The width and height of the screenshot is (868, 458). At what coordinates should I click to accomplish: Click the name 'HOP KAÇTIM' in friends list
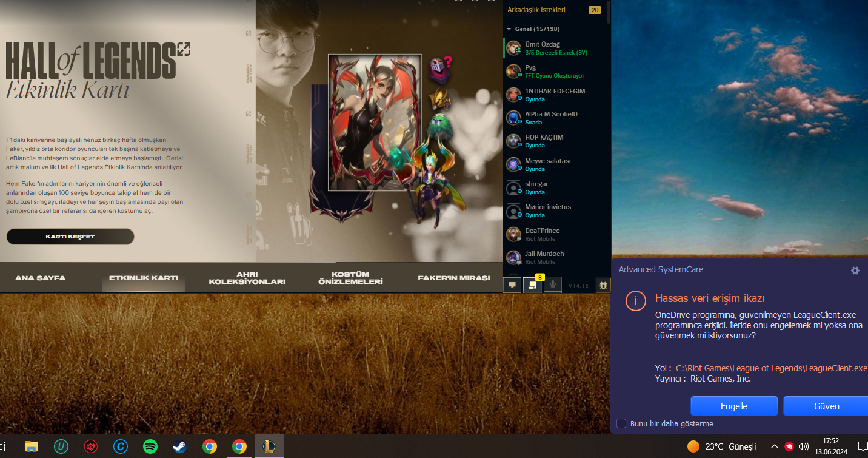[x=544, y=137]
